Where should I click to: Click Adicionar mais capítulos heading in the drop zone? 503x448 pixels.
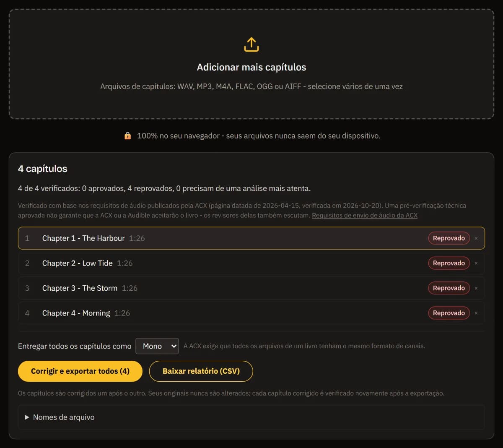(x=251, y=67)
